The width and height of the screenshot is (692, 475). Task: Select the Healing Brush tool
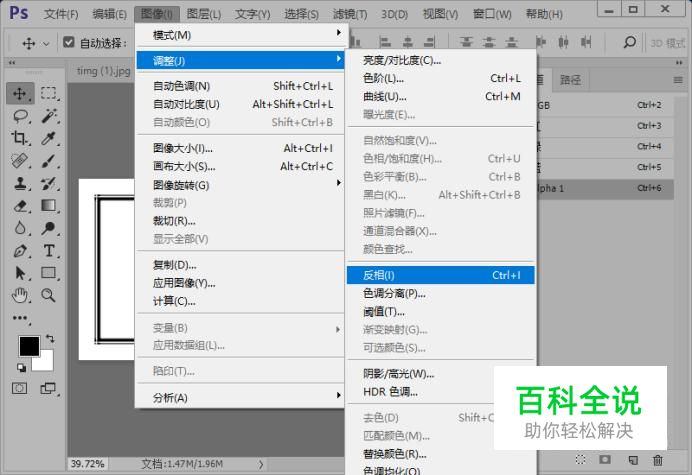(x=19, y=161)
